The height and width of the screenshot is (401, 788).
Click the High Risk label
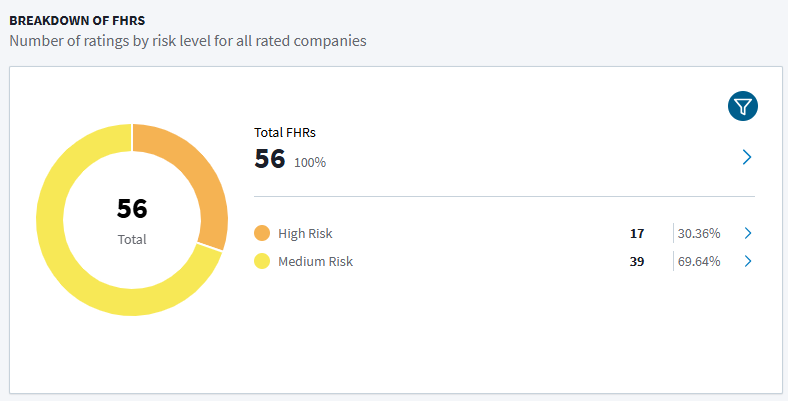click(x=305, y=233)
